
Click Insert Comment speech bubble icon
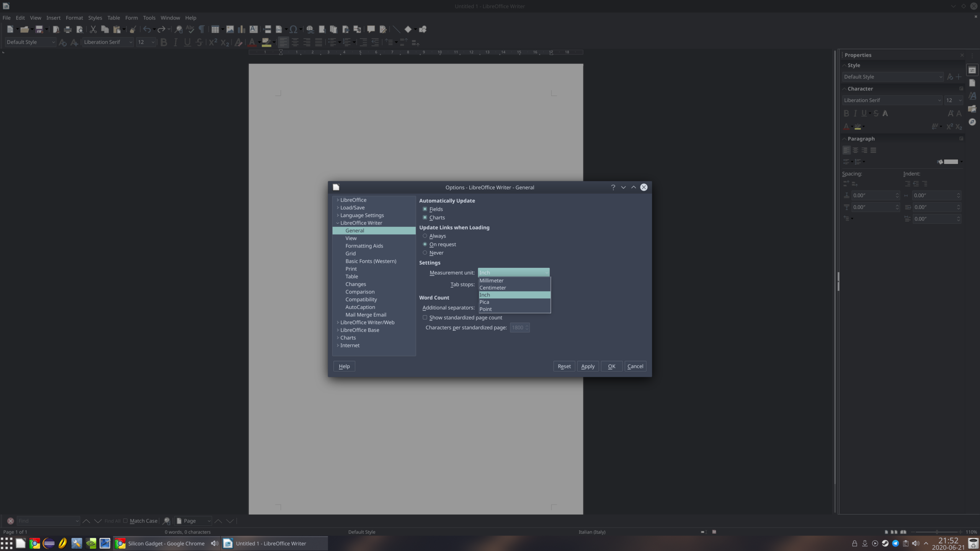pyautogui.click(x=371, y=29)
